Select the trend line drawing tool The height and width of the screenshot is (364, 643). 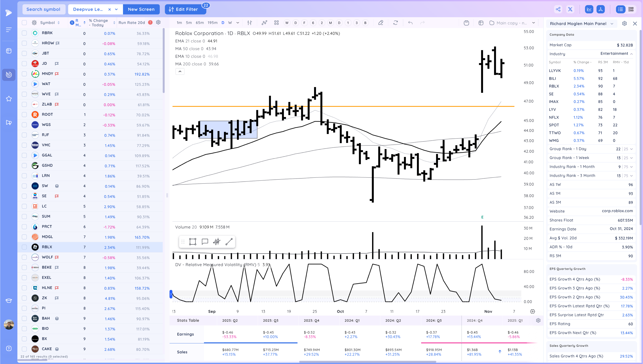pyautogui.click(x=229, y=241)
